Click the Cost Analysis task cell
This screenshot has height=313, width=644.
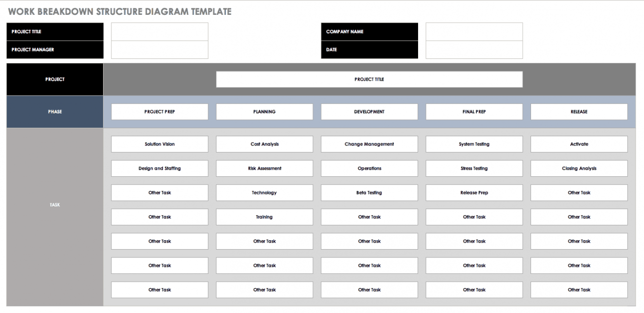[x=264, y=144]
